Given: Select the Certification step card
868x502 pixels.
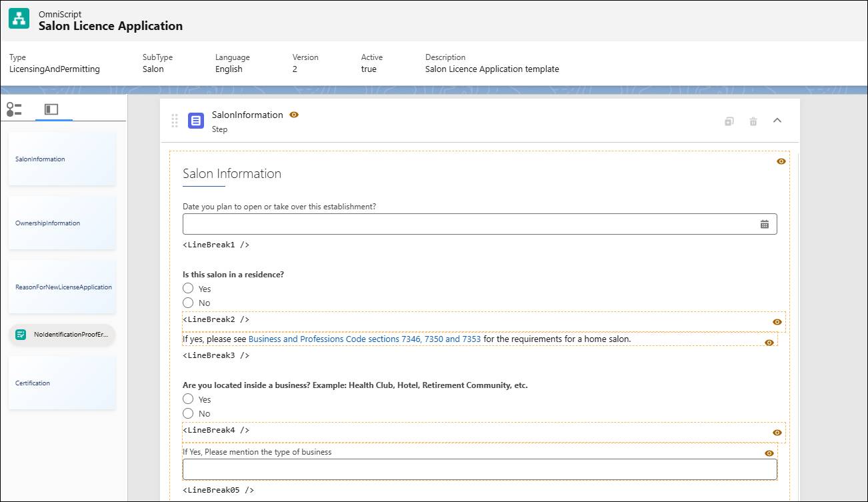Looking at the screenshot, I should coord(62,383).
